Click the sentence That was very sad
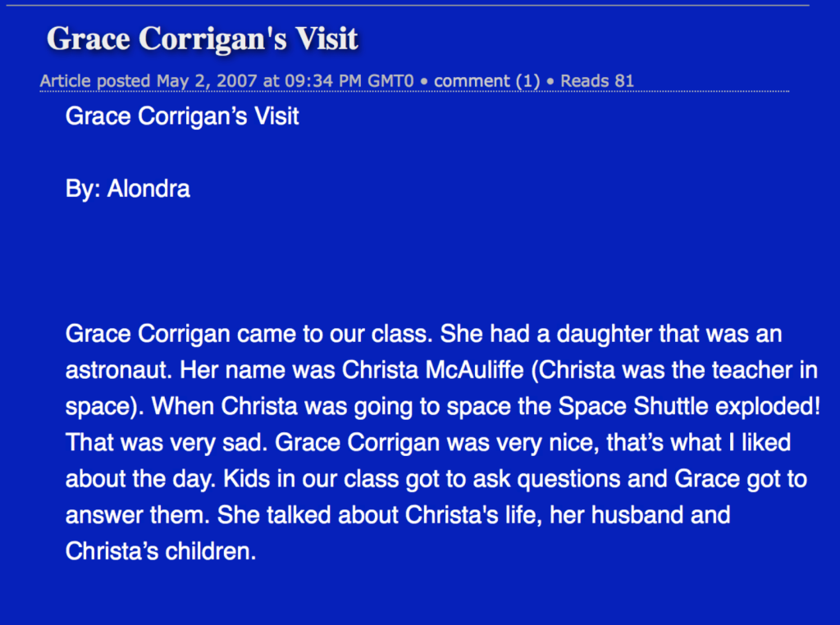840x625 pixels. click(166, 443)
